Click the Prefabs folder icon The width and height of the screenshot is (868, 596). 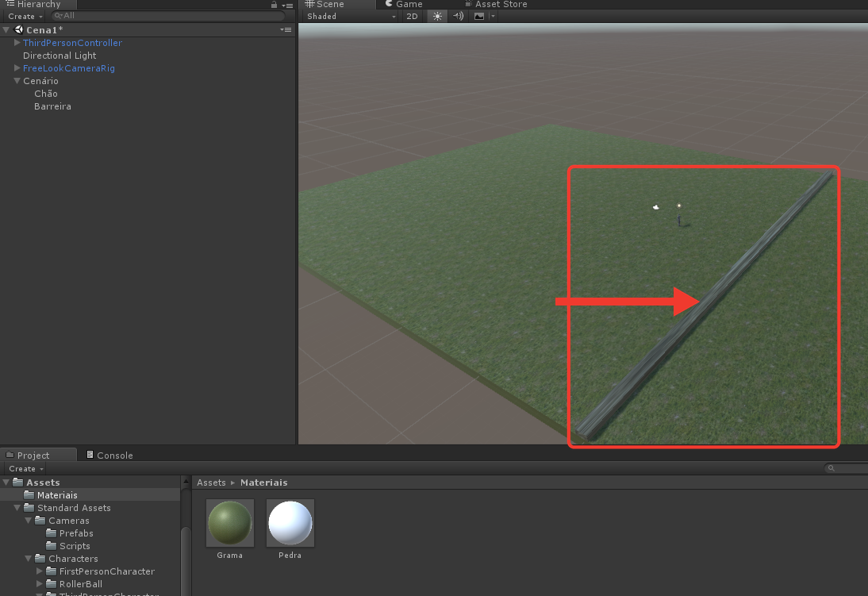[x=52, y=533]
